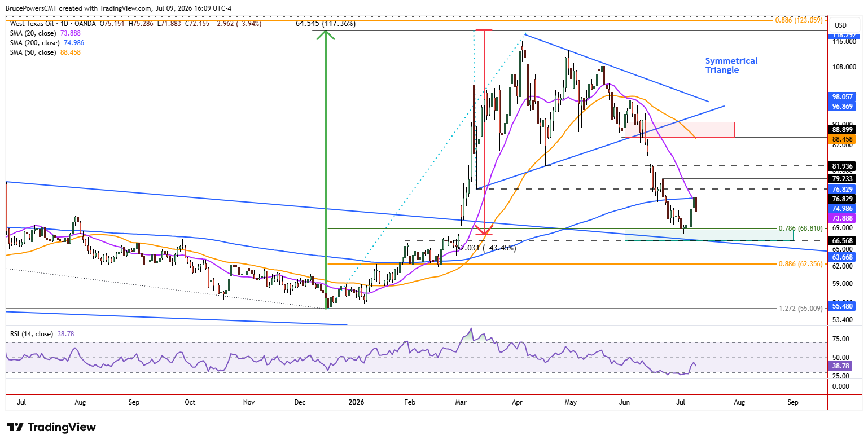Click the Jun label on time axis
The width and height of the screenshot is (868, 444).
tap(624, 402)
